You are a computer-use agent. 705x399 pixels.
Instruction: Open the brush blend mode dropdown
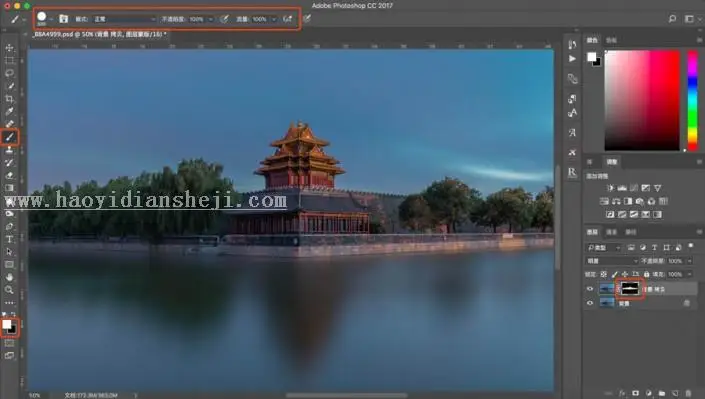click(124, 19)
